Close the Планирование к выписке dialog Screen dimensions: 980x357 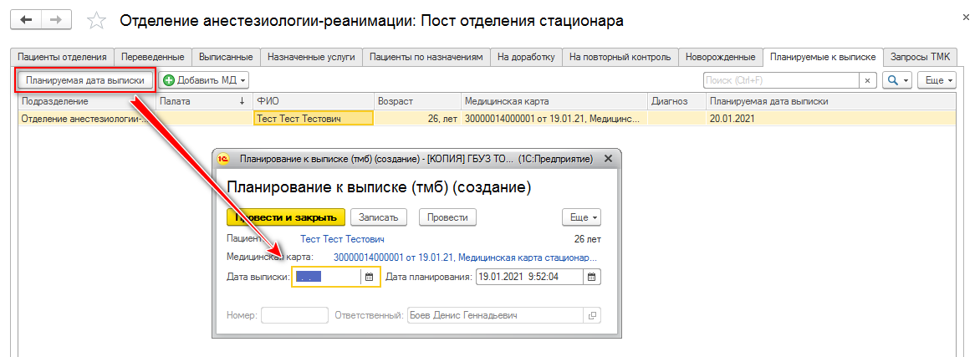point(608,158)
